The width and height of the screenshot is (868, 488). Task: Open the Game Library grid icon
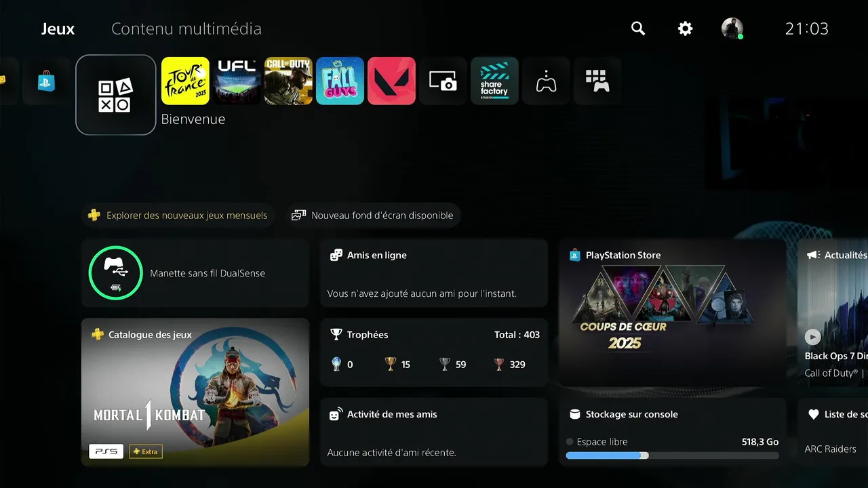coord(597,81)
